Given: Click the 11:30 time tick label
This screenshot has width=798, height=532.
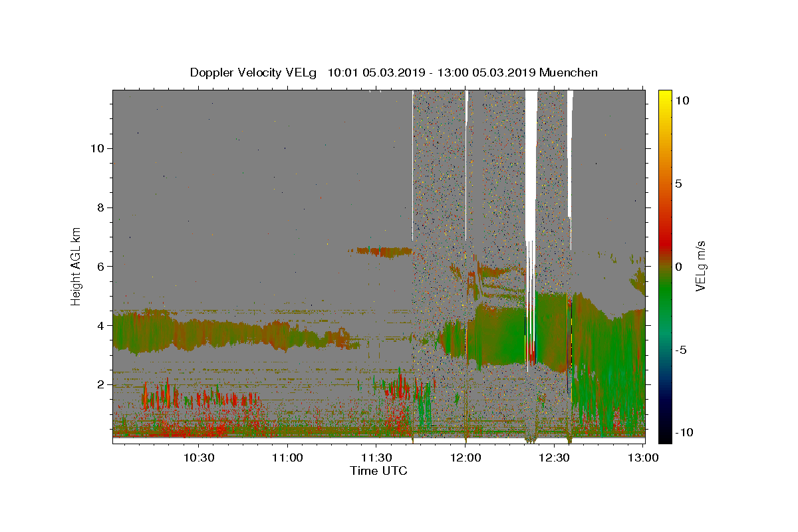Looking at the screenshot, I should click(376, 458).
